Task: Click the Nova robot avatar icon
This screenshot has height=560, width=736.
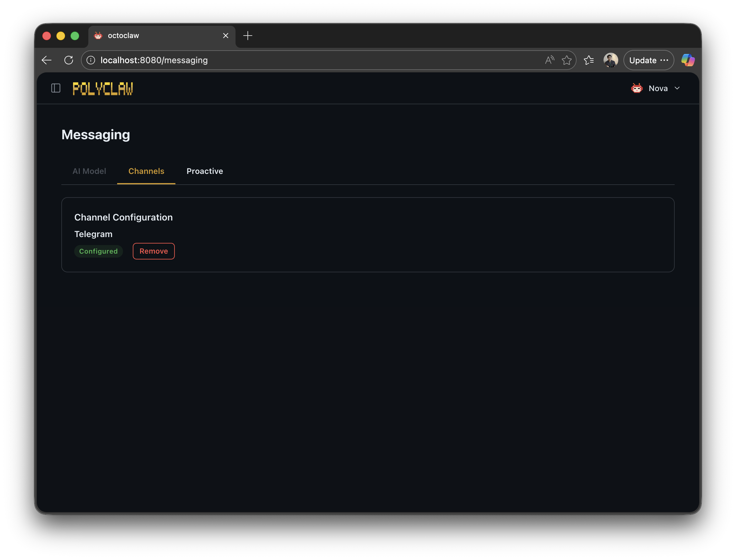Action: (637, 88)
